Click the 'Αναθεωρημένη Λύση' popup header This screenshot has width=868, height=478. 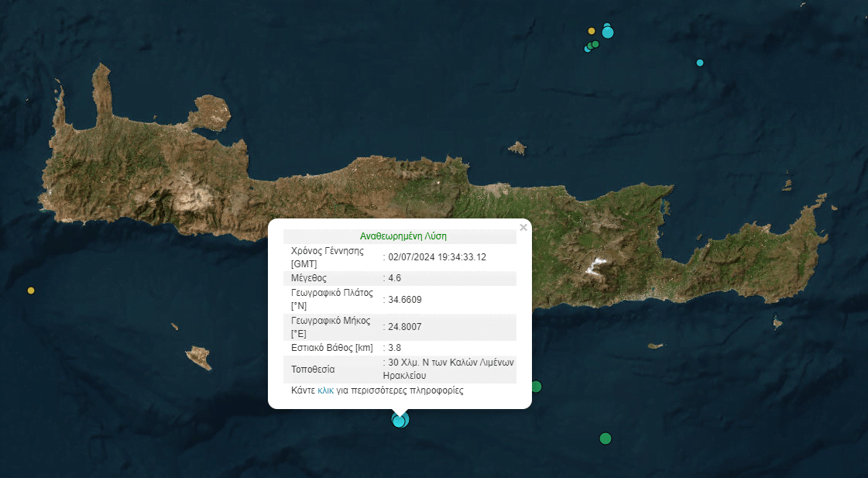(403, 236)
